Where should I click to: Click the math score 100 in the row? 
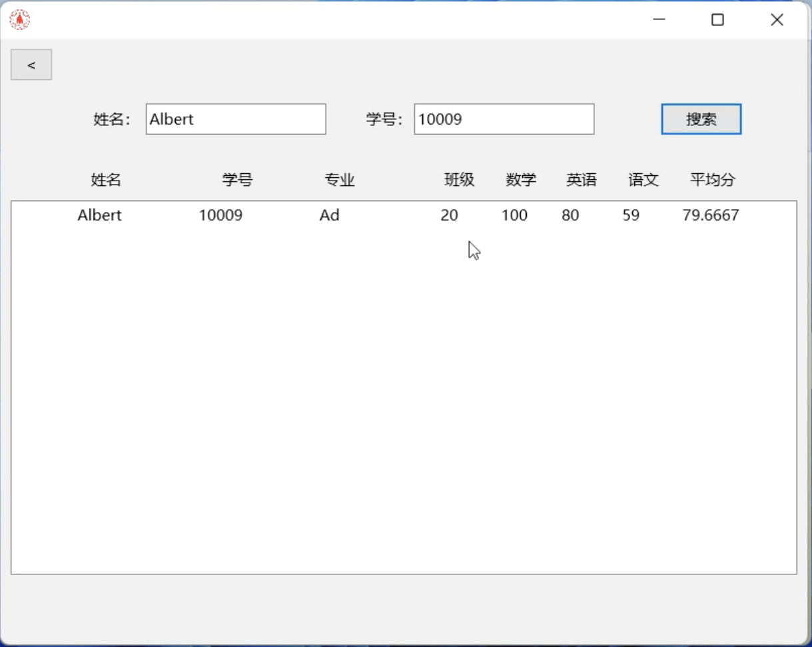(514, 215)
